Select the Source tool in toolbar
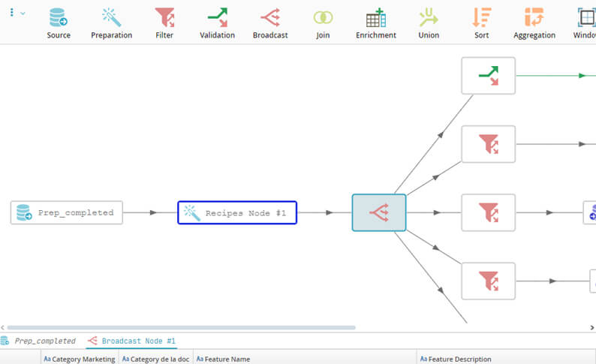The image size is (596, 364). coord(59,23)
